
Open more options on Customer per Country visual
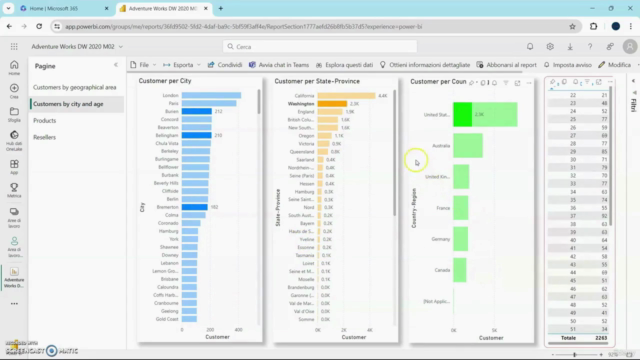[529, 83]
